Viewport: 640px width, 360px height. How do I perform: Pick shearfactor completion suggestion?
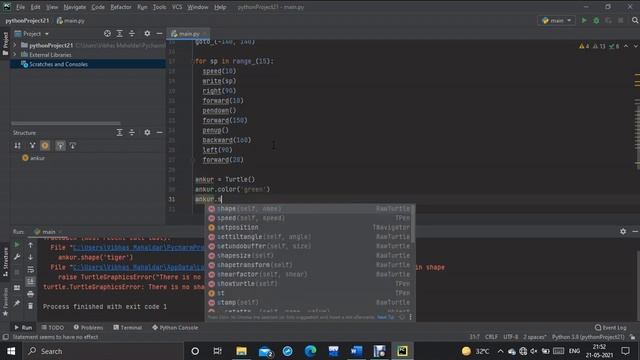click(x=310, y=274)
